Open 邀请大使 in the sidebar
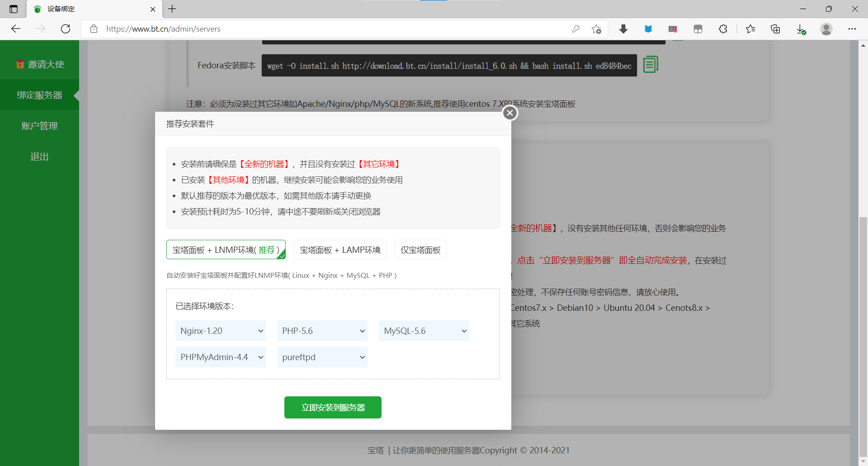 pos(40,64)
